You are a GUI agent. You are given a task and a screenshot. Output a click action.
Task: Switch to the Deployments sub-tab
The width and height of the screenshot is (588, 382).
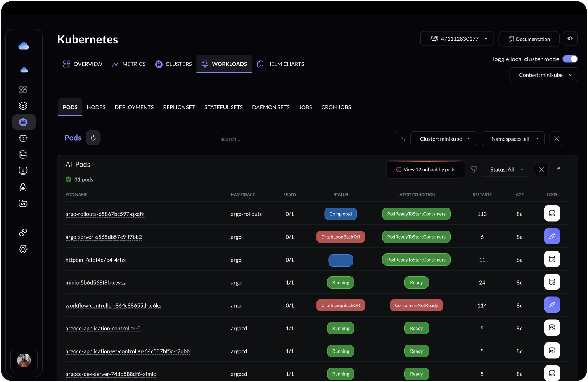coord(134,107)
